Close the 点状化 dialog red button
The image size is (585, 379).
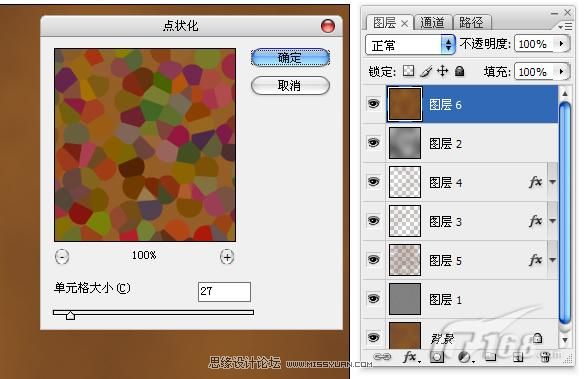[328, 26]
